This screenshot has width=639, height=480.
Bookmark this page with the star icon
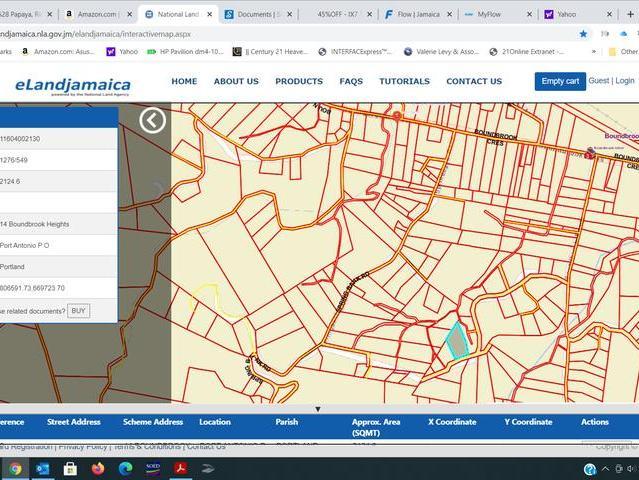[x=583, y=33]
